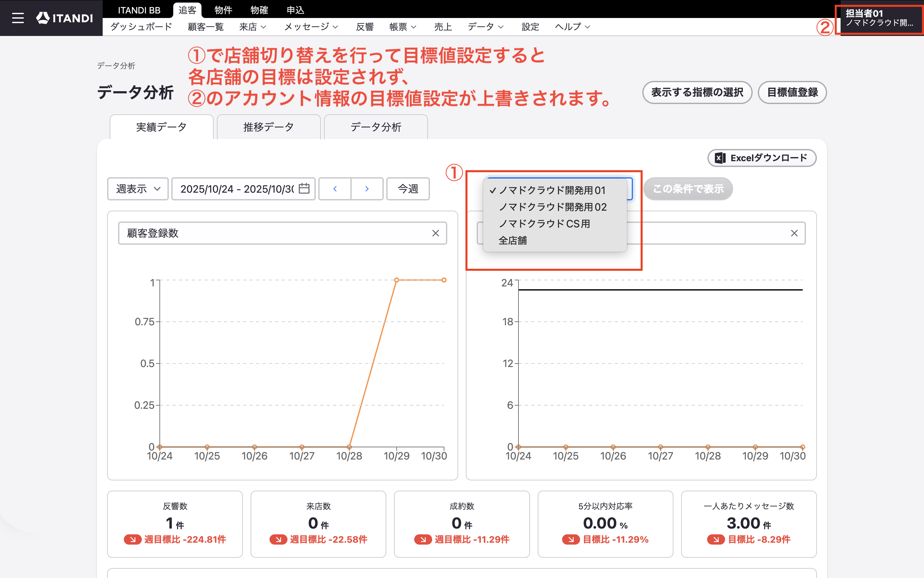
Task: Open 顧客一覧 menu item
Action: 205,27
